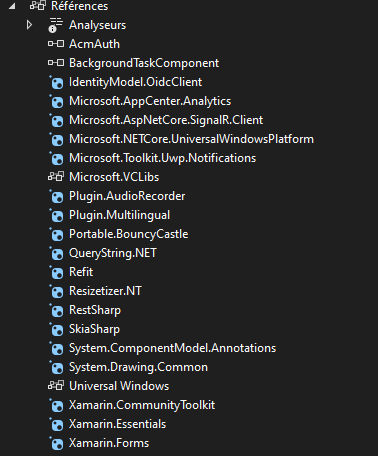378x456 pixels.
Task: Select Microsoft.AspNetCore.SignalR.Client reference
Action: click(166, 120)
